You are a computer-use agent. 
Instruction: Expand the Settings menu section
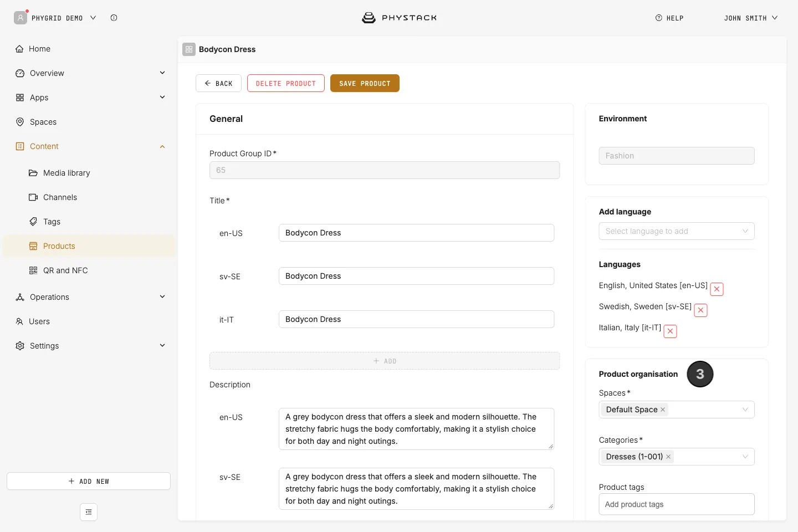(x=162, y=346)
